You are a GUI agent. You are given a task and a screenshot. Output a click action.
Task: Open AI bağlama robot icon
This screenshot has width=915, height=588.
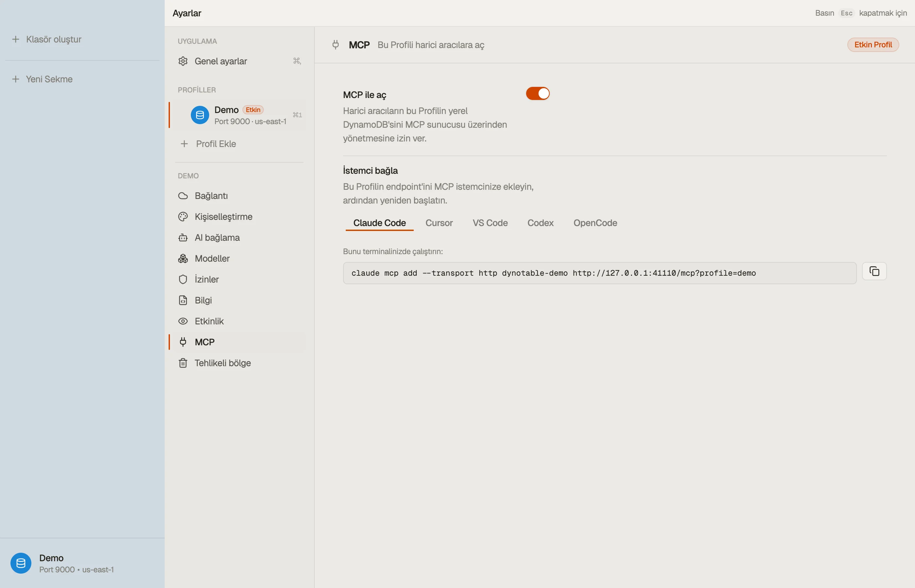click(x=183, y=237)
